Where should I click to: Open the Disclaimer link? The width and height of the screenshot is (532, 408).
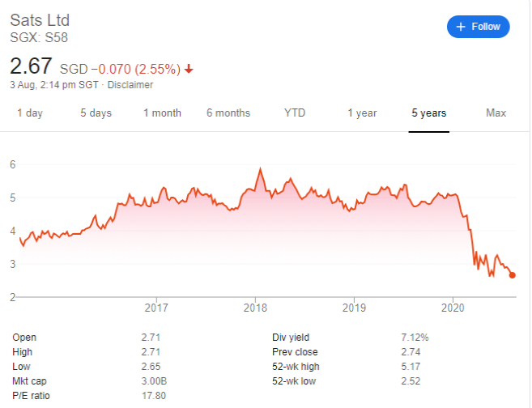coord(130,85)
